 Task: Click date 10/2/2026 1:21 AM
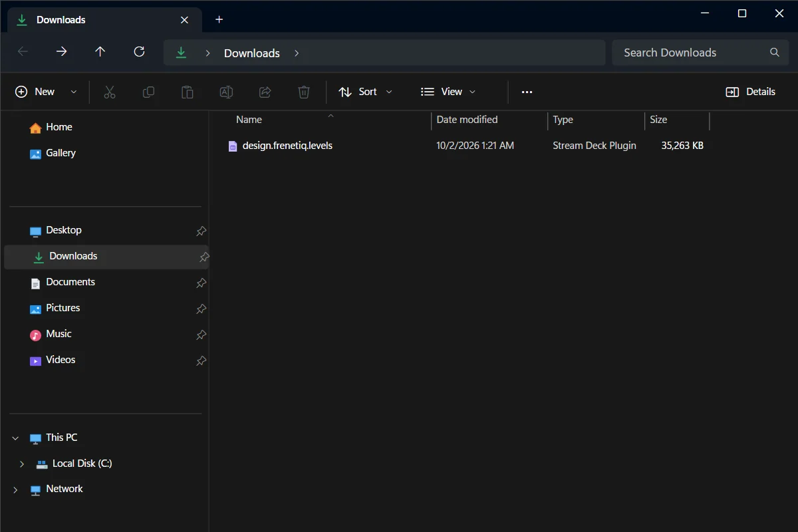[x=475, y=146]
